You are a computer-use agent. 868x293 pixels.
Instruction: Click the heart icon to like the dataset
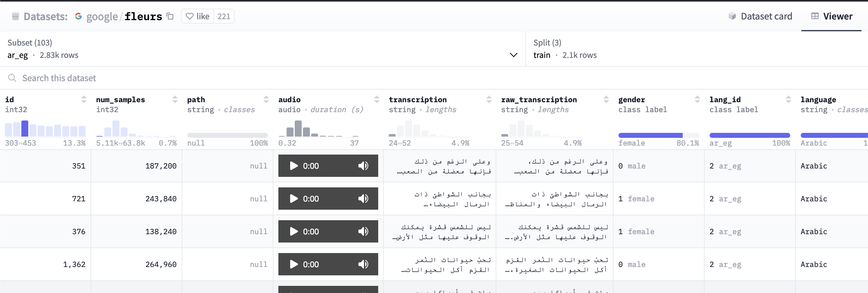tap(190, 16)
